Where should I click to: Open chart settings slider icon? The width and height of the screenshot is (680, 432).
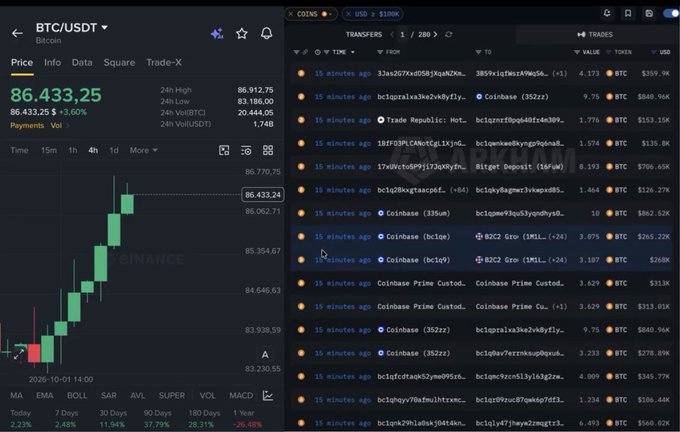(x=246, y=150)
